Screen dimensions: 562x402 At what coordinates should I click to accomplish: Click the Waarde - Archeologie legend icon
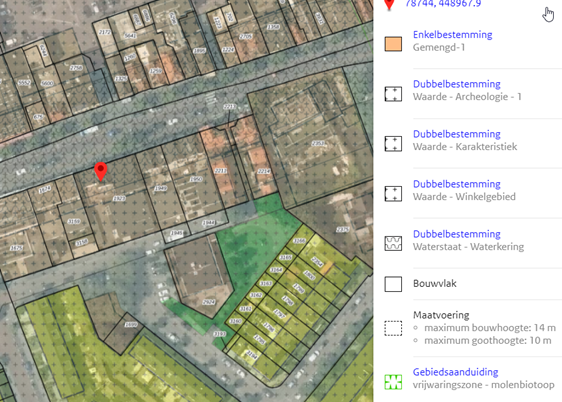click(393, 94)
